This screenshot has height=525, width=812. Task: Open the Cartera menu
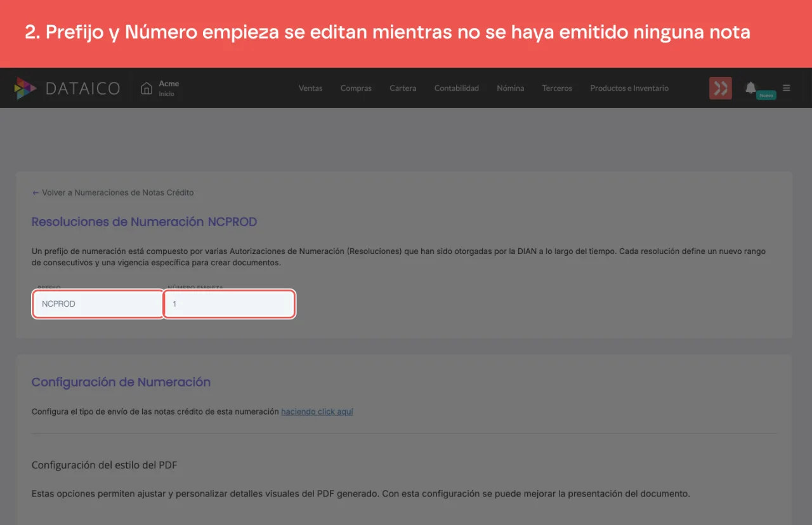(403, 88)
